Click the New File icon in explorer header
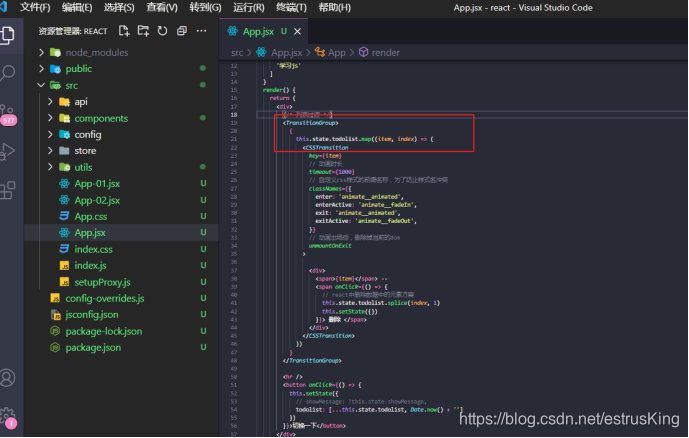 [x=124, y=31]
